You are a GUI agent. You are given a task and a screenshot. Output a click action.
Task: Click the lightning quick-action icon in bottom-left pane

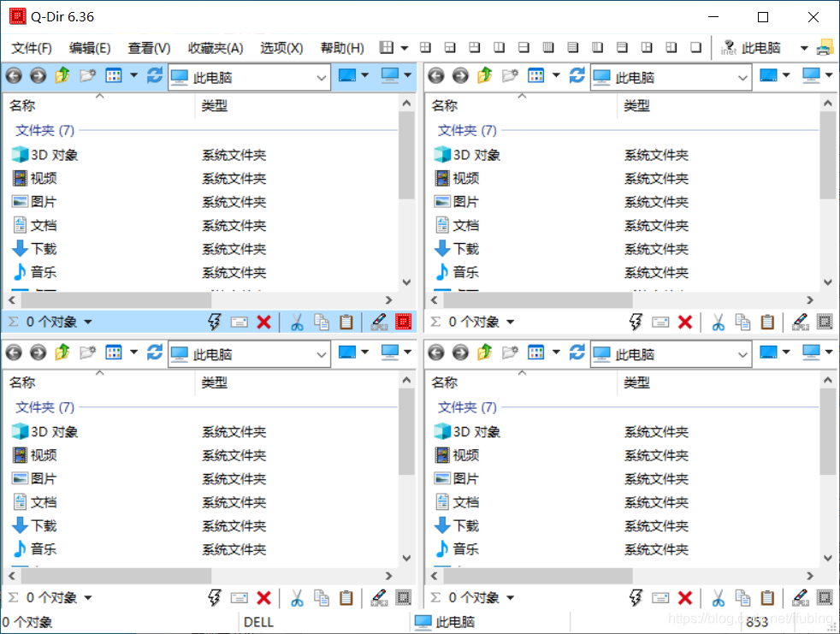pyautogui.click(x=212, y=597)
